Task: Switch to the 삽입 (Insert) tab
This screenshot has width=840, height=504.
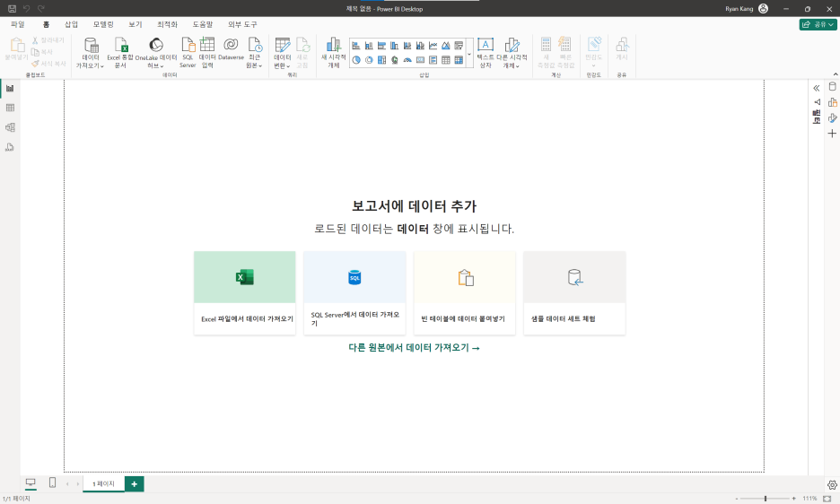Action: tap(71, 24)
